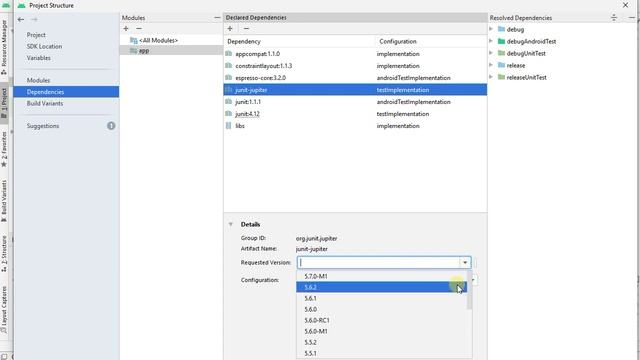Choose version 5.6.2 from the list

coord(381,287)
